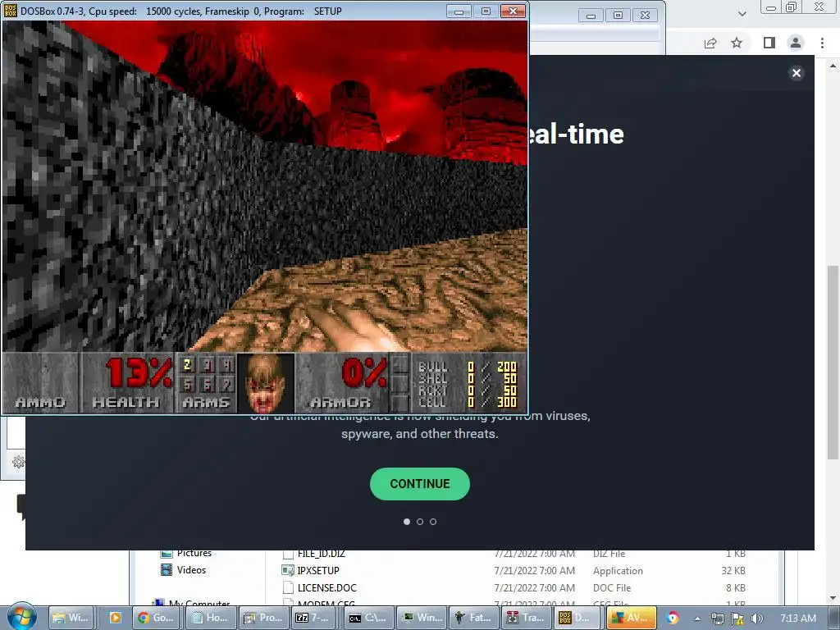Minimize the DOSBox window
Image resolution: width=840 pixels, height=630 pixels.
[x=459, y=11]
